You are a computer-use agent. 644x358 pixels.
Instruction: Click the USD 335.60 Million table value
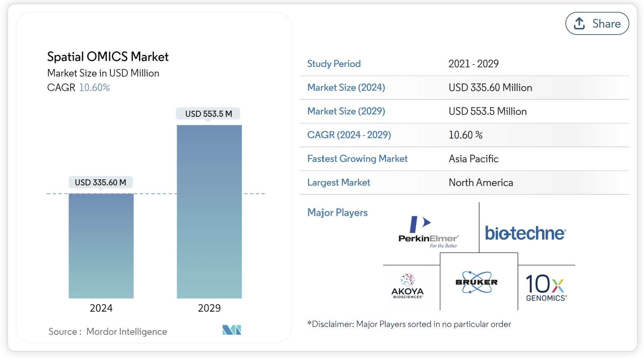(x=490, y=88)
